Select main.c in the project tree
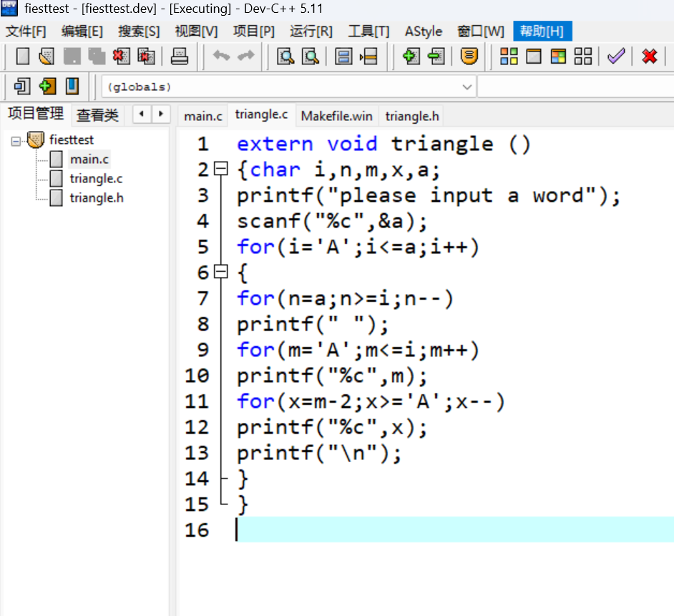This screenshot has width=674, height=616. 89,159
